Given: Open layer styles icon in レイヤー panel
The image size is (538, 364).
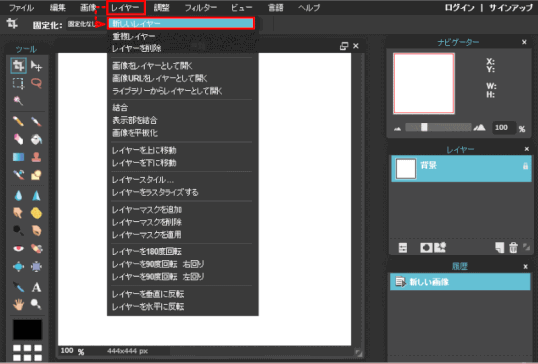Looking at the screenshot, I should click(x=440, y=247).
